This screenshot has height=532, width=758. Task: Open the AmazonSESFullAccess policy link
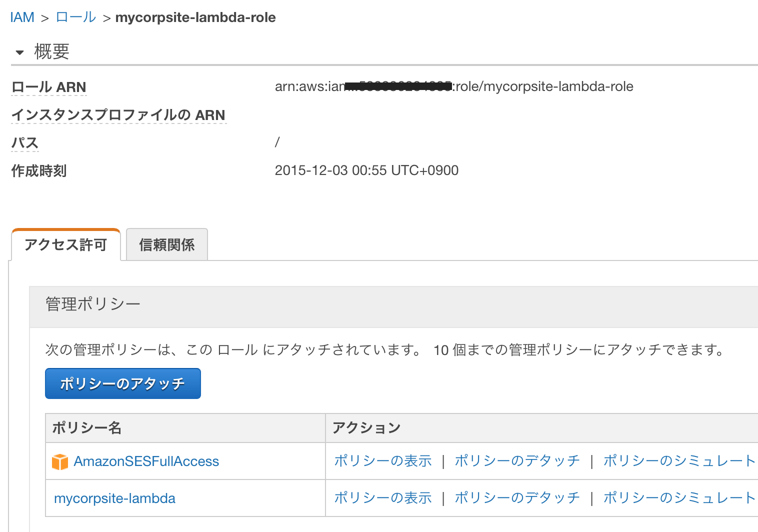pyautogui.click(x=146, y=461)
